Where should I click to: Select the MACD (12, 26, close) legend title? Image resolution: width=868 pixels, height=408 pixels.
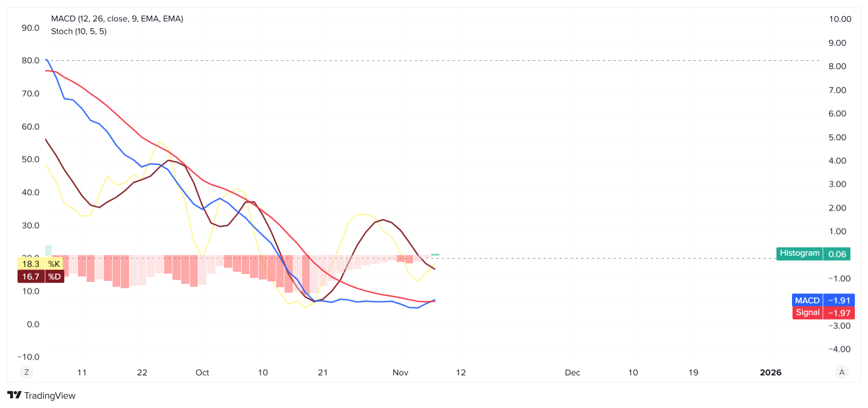117,19
